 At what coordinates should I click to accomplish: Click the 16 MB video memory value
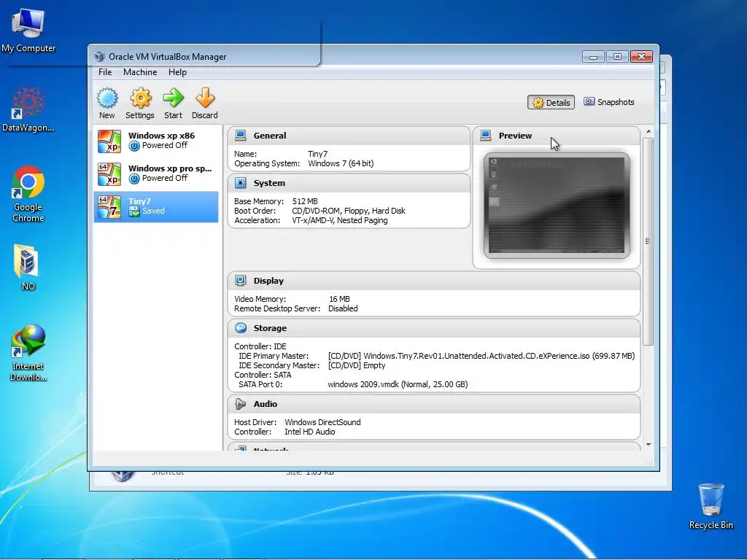(x=339, y=299)
